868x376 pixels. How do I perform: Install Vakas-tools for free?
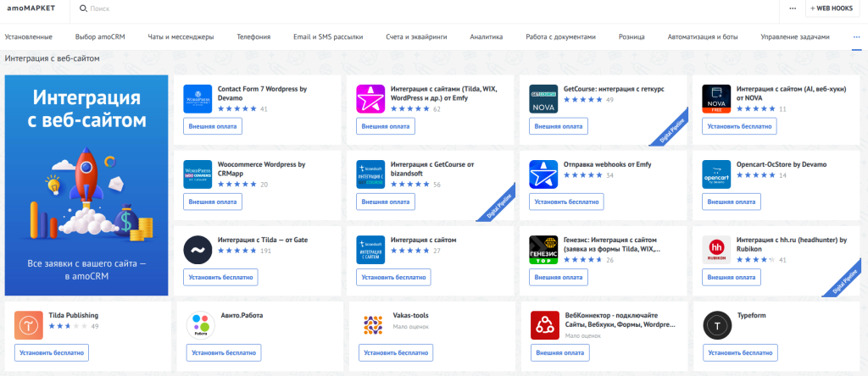pyautogui.click(x=396, y=352)
